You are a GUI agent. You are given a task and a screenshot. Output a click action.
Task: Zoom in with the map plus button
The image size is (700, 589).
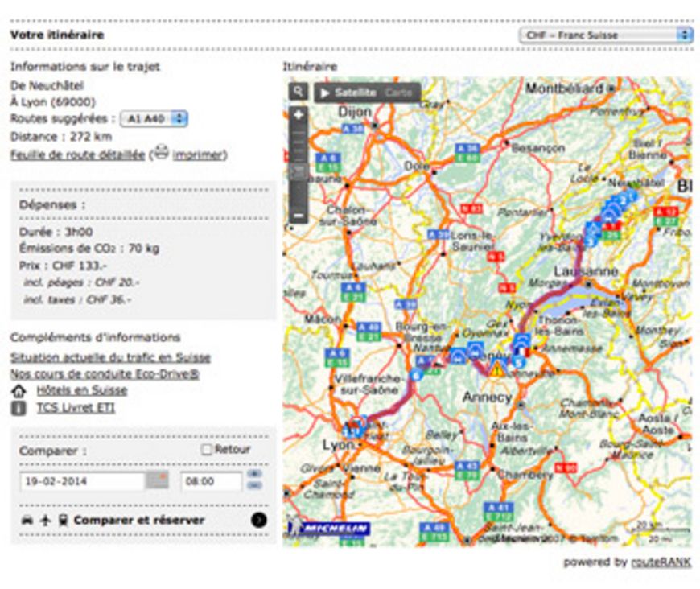299,115
